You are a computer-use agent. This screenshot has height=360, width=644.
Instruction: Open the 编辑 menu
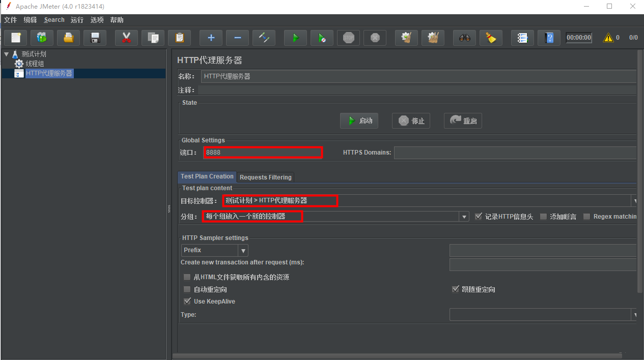point(31,20)
